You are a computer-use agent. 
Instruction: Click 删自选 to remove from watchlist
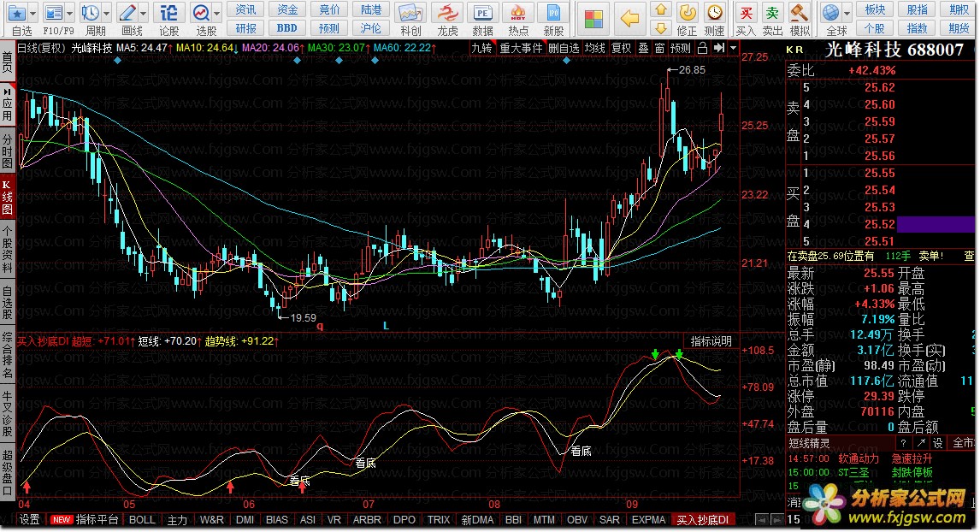564,48
